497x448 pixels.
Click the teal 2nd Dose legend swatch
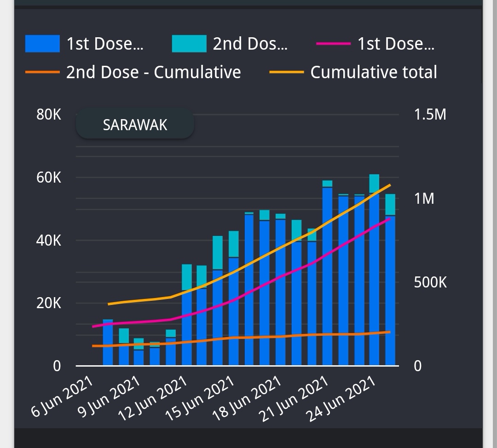coord(189,44)
